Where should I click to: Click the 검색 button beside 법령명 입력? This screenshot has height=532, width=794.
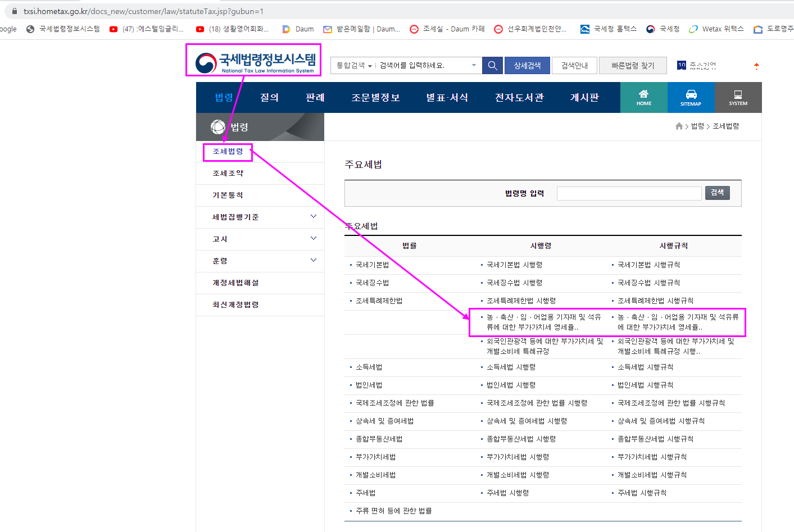click(x=717, y=193)
